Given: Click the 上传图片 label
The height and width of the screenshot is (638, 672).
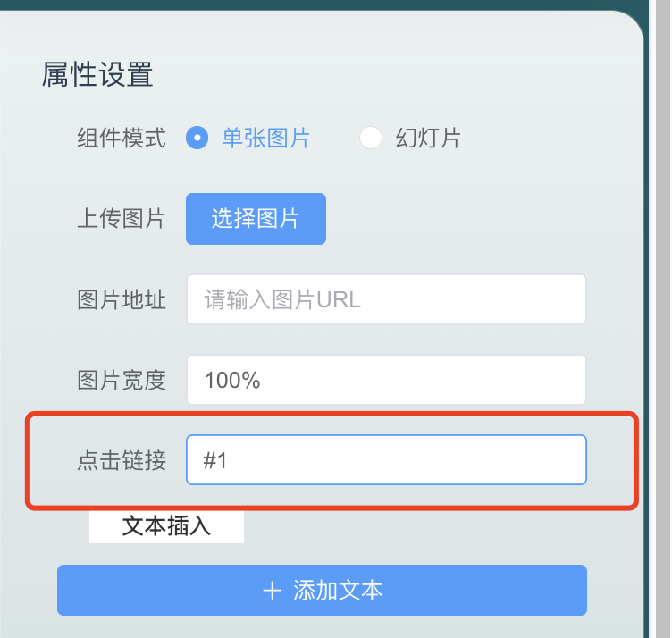Looking at the screenshot, I should 122,219.
